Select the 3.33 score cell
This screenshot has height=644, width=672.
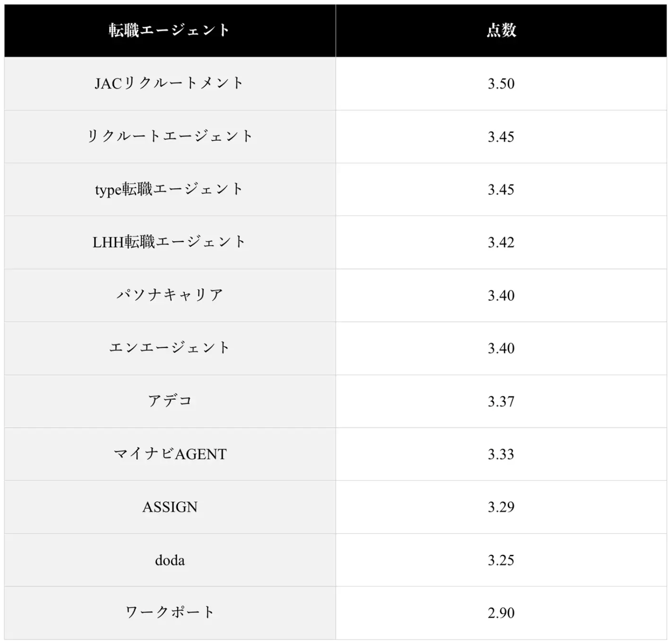pos(501,454)
